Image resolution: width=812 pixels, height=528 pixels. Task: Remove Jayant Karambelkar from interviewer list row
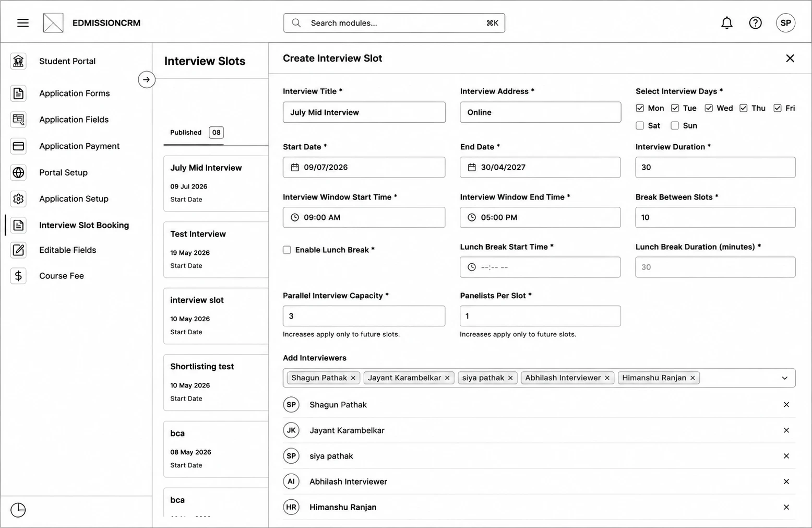click(x=786, y=430)
